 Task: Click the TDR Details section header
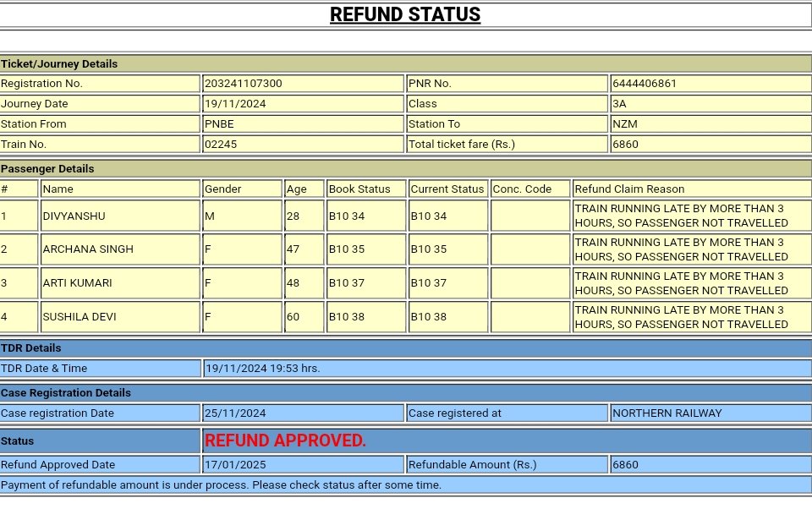point(405,348)
